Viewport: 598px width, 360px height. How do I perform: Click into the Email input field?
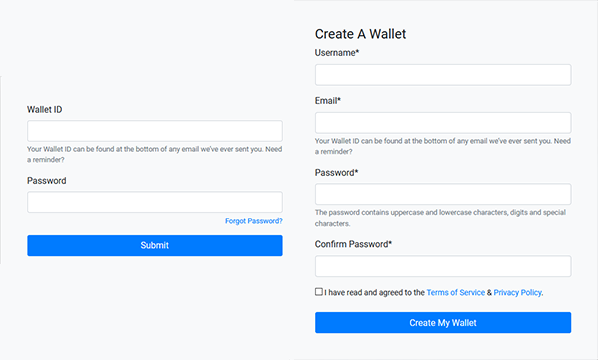tap(443, 123)
